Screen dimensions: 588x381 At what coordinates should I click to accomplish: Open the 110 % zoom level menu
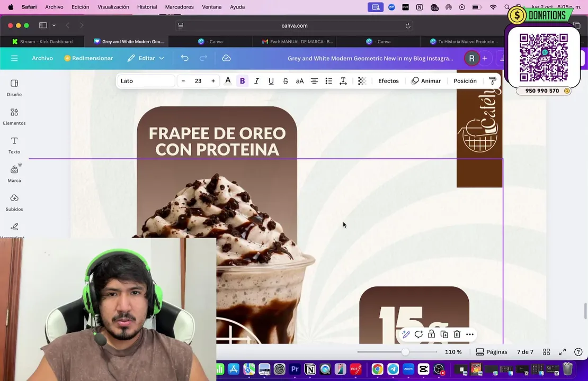453,352
